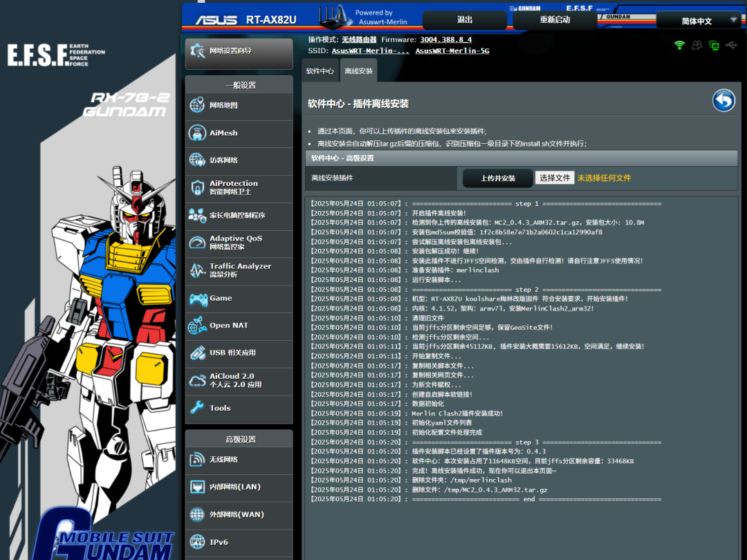Click the 外部网络(WAN) globe icon
The width and height of the screenshot is (747, 560).
pos(197,514)
